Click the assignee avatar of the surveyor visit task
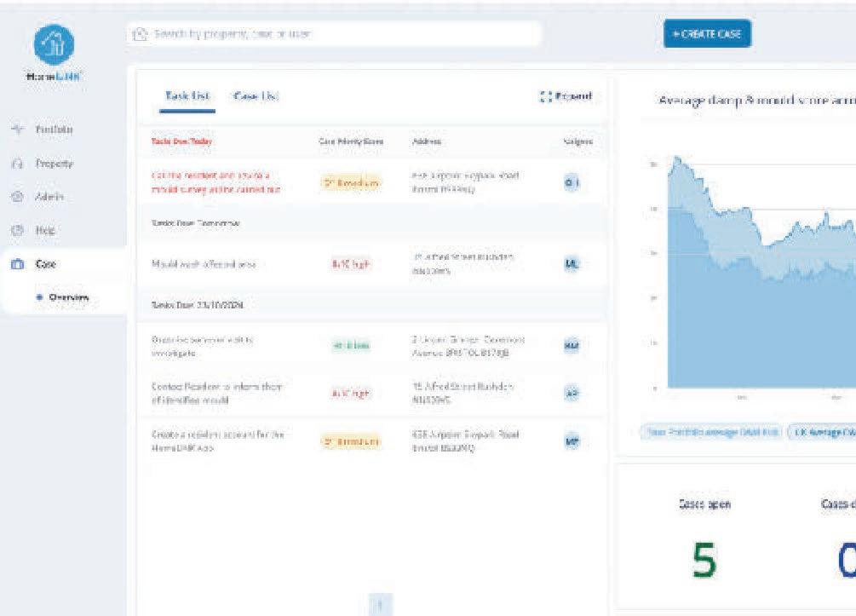 [572, 346]
